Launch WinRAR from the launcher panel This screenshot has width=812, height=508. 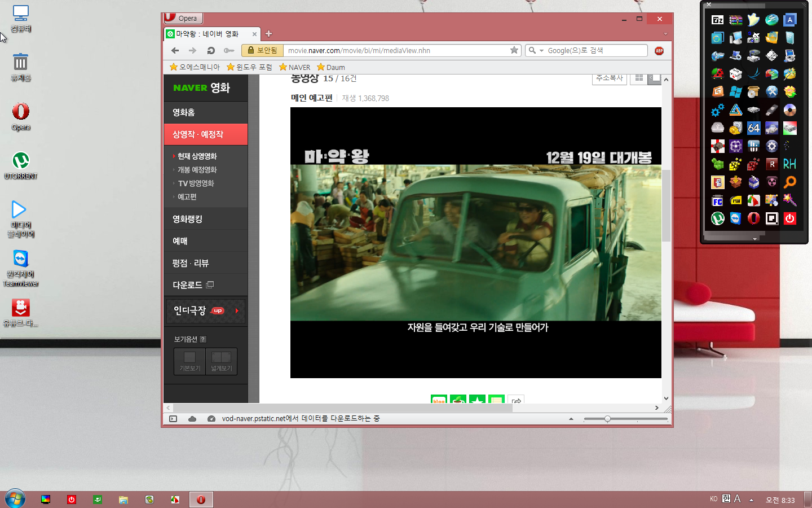click(736, 20)
